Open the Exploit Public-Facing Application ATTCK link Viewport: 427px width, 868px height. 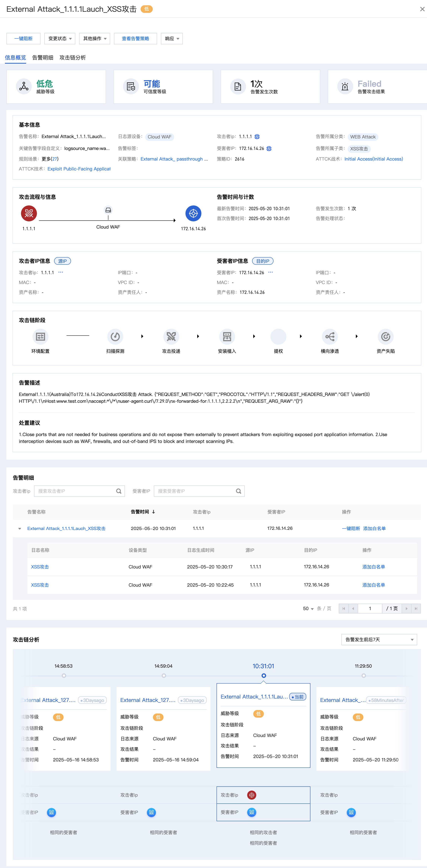coord(79,169)
